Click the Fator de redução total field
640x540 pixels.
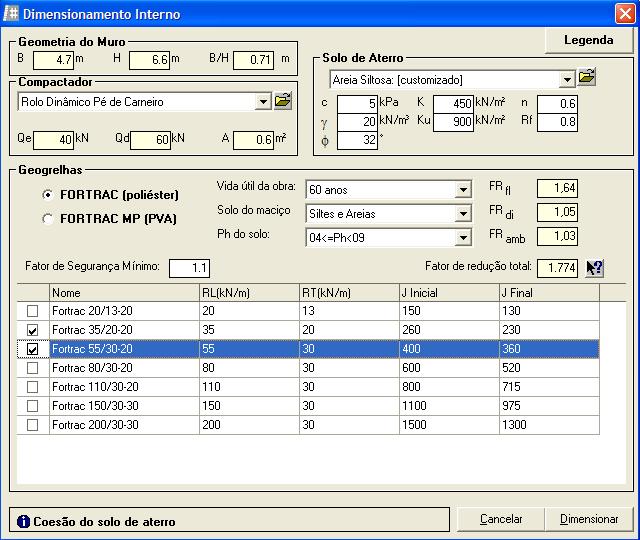point(558,268)
